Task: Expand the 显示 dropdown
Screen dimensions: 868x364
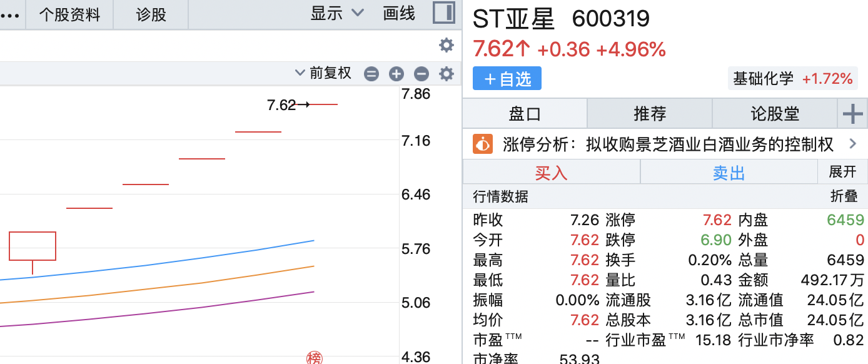Action: (337, 13)
